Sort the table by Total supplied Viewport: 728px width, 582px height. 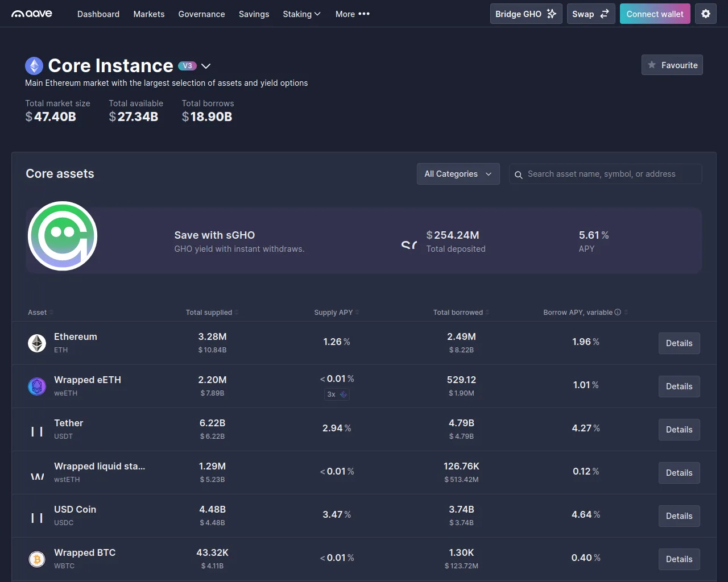(x=209, y=312)
